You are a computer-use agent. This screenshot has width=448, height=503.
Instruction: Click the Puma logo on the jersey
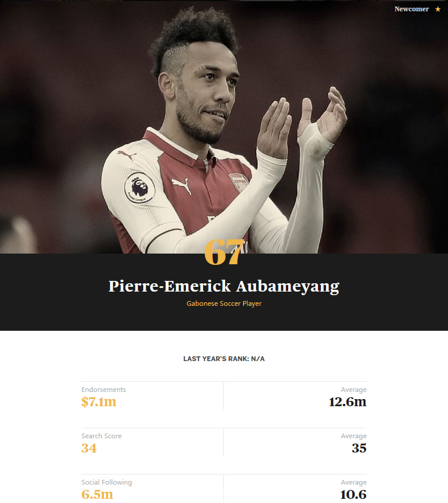tap(181, 186)
